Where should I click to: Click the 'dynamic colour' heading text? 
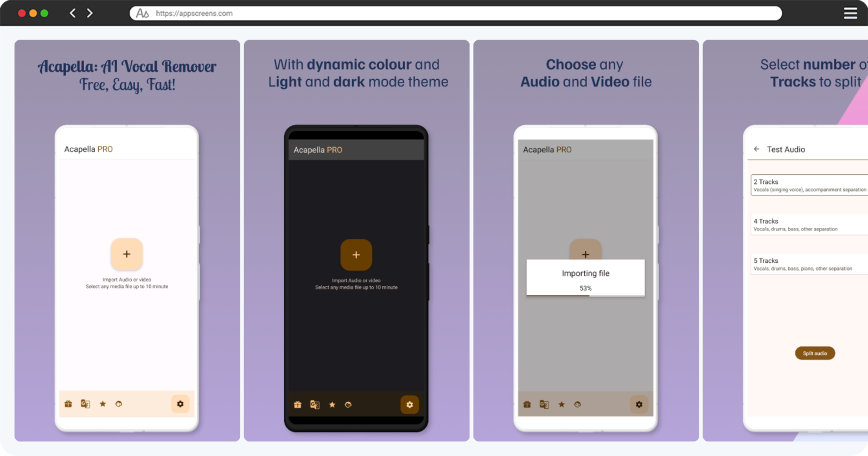359,65
